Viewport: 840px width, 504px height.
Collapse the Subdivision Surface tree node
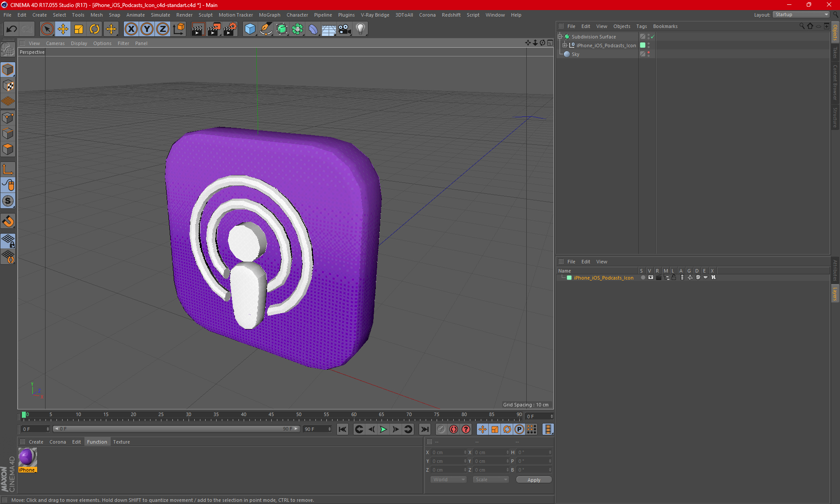coord(560,37)
